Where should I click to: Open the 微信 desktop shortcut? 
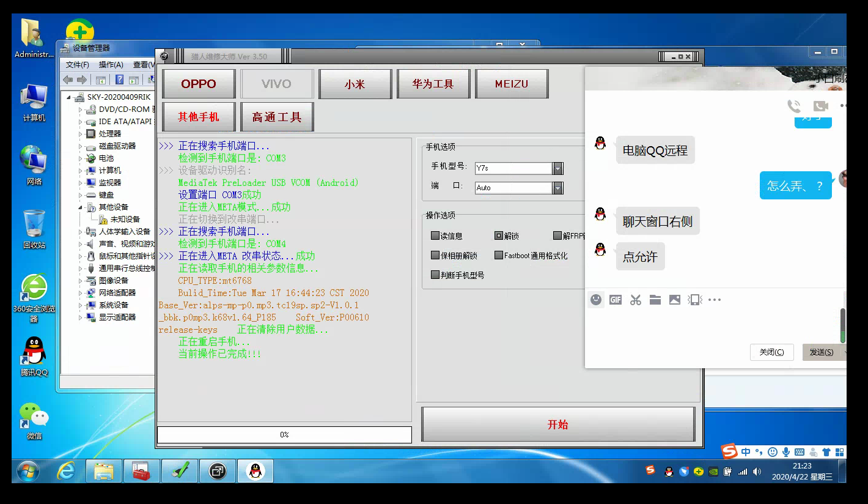(x=34, y=421)
